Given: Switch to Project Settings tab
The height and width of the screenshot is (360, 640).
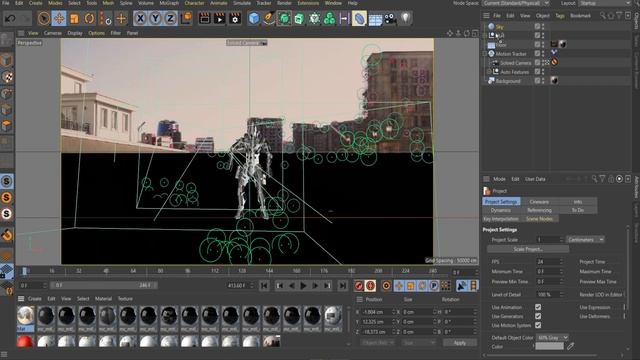Looking at the screenshot, I should point(501,202).
